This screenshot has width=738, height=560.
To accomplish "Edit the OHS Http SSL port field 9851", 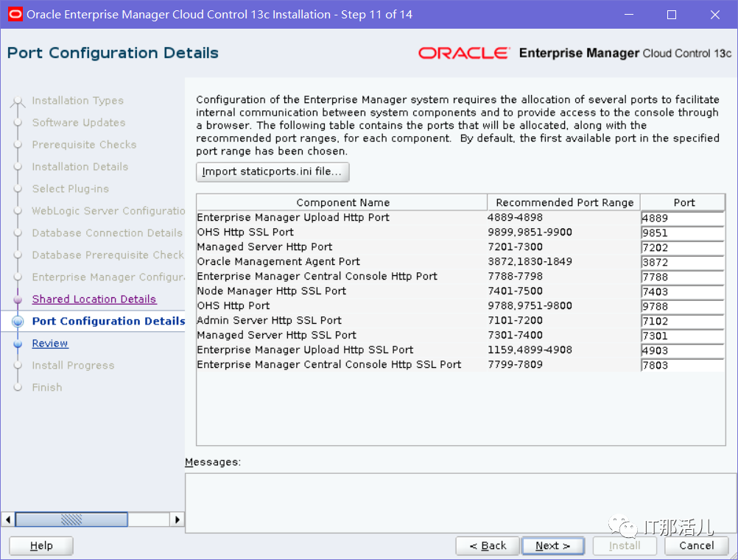I will pos(683,233).
